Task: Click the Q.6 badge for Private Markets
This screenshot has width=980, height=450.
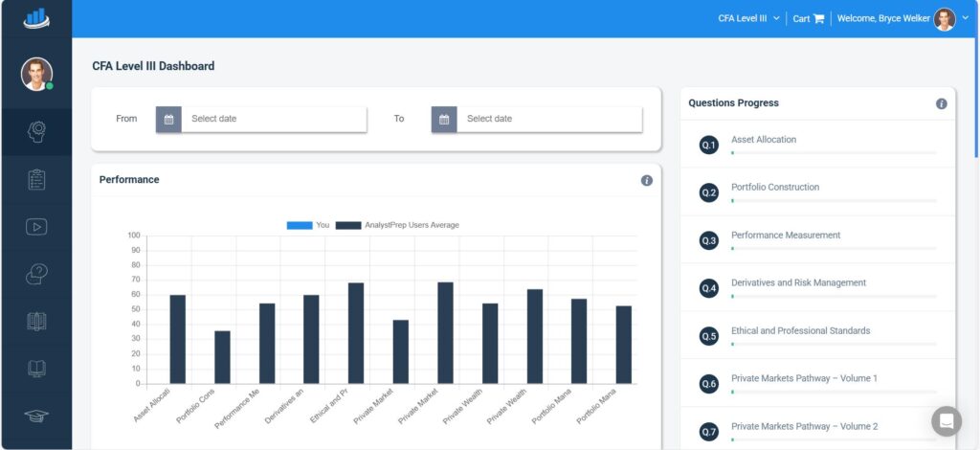Action: pos(709,384)
